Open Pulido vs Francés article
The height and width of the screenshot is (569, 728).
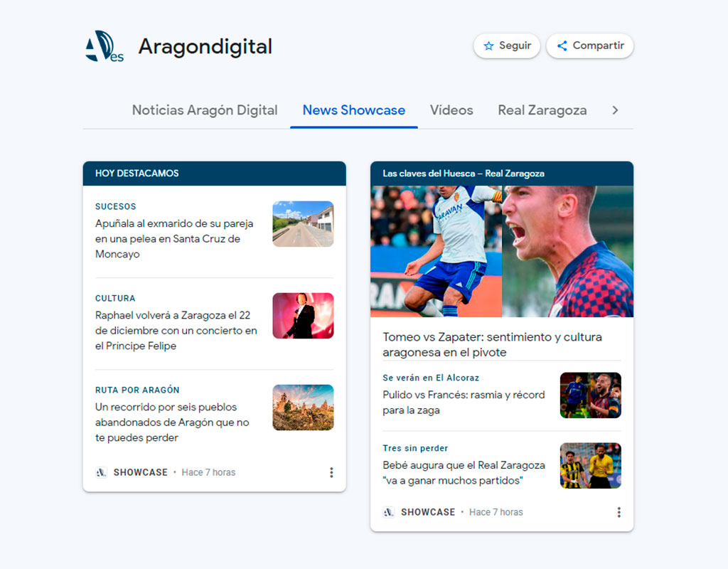tap(464, 403)
